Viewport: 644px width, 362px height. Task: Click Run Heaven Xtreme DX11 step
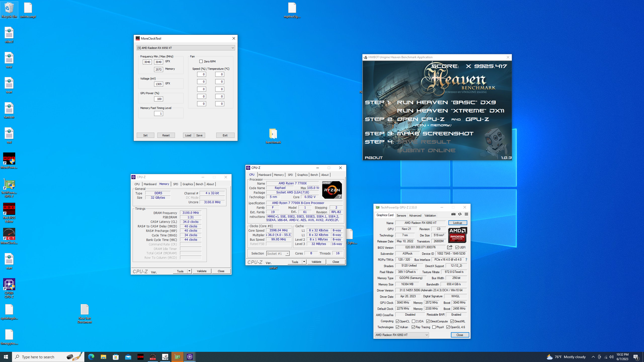pyautogui.click(x=450, y=111)
